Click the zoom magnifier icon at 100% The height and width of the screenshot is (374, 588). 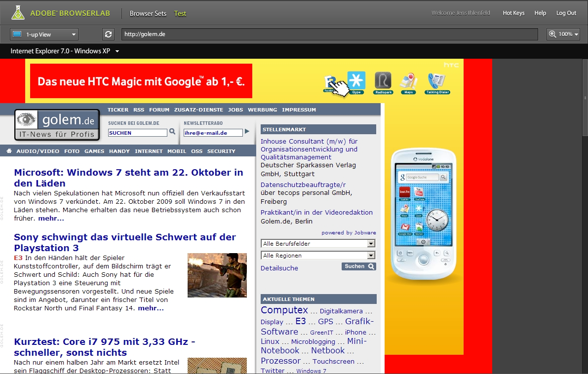click(x=552, y=34)
